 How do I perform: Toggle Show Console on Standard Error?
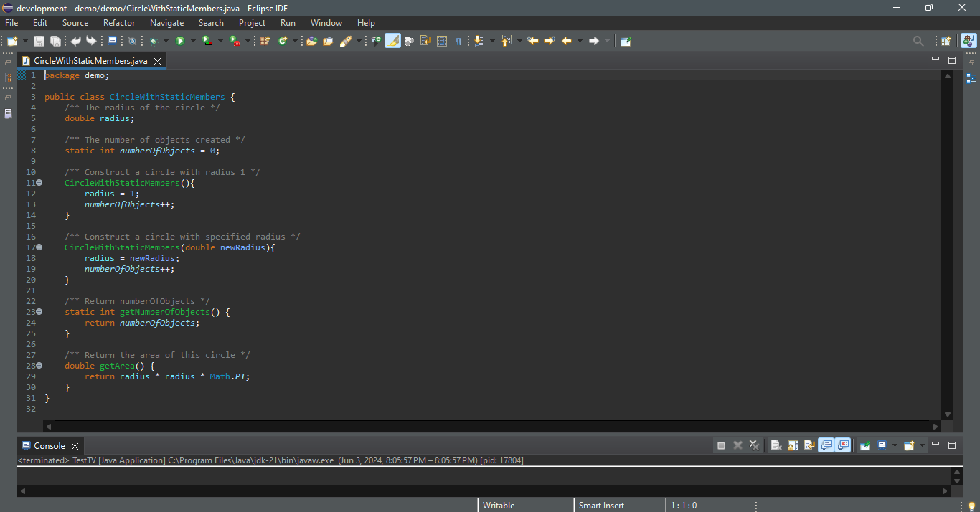click(843, 445)
